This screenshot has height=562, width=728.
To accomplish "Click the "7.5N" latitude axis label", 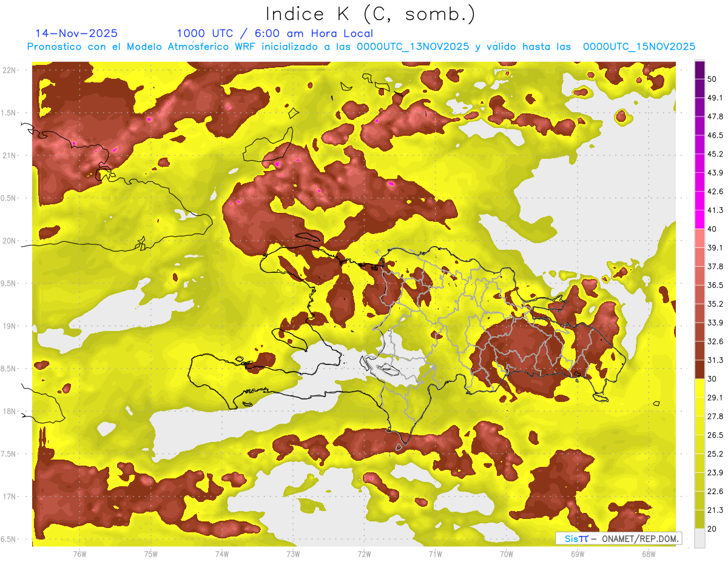I will [9, 454].
